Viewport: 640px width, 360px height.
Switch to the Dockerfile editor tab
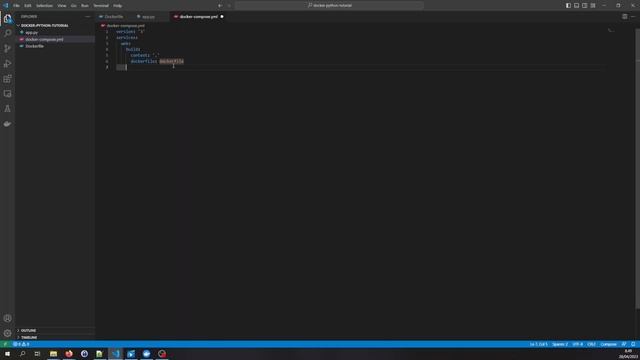[x=114, y=17]
